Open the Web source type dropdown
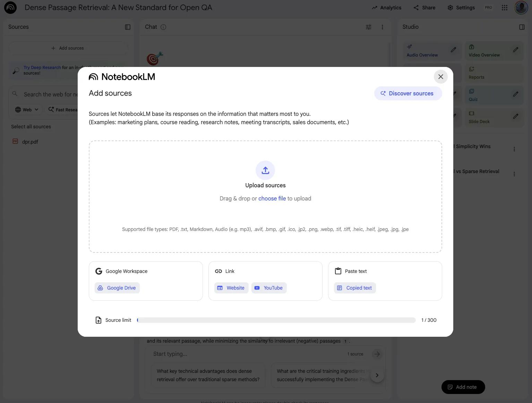This screenshot has width=532, height=403. pyautogui.click(x=27, y=110)
